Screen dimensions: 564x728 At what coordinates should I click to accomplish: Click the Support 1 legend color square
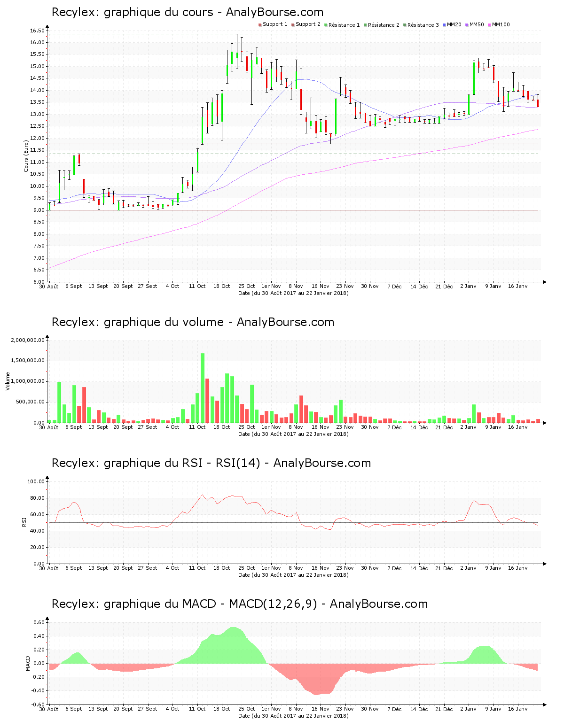point(260,25)
